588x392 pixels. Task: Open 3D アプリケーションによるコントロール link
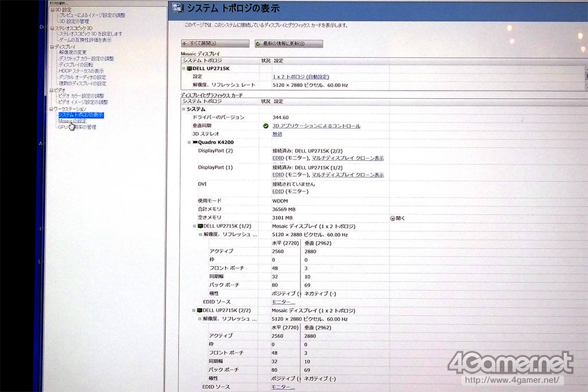316,126
